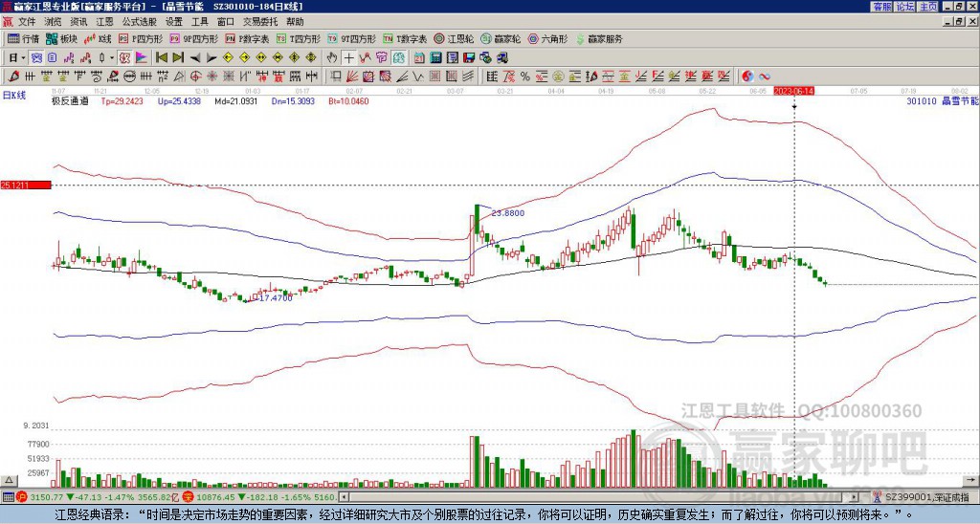Open the 江恩轮 Gann wheel
The height and width of the screenshot is (524, 980).
454,38
